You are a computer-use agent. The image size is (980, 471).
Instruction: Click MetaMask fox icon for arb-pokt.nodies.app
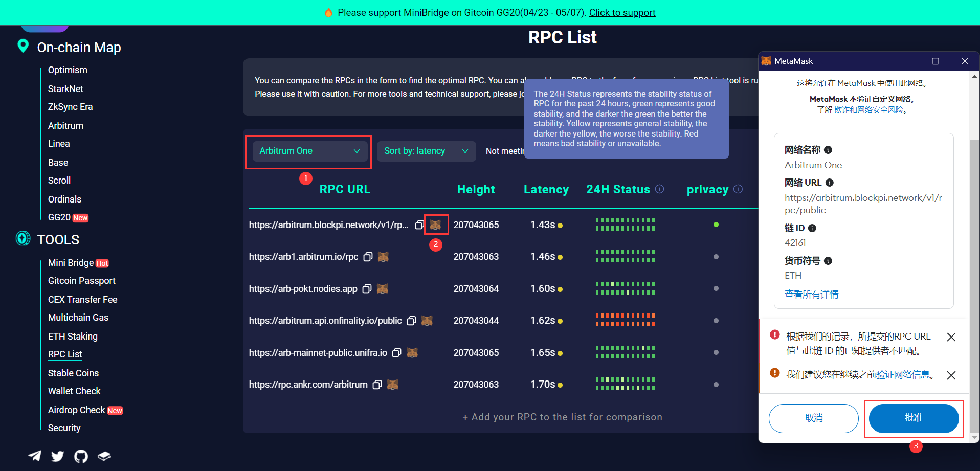[x=382, y=289]
